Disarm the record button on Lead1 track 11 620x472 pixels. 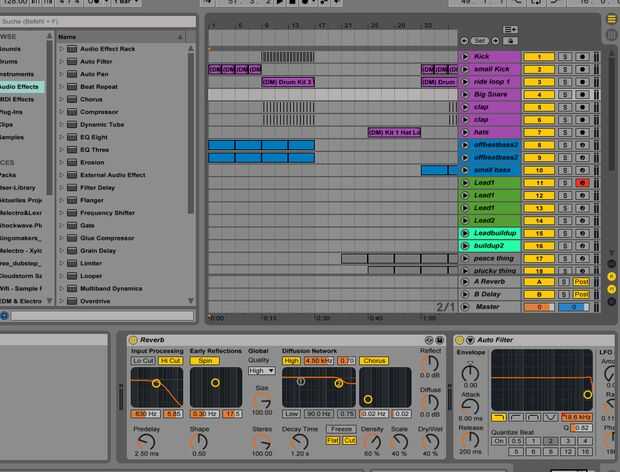(x=582, y=183)
